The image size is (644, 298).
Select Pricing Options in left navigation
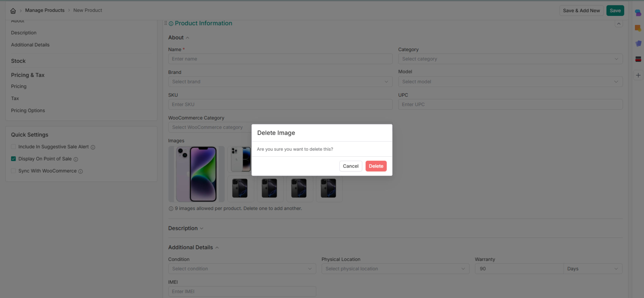pos(28,110)
